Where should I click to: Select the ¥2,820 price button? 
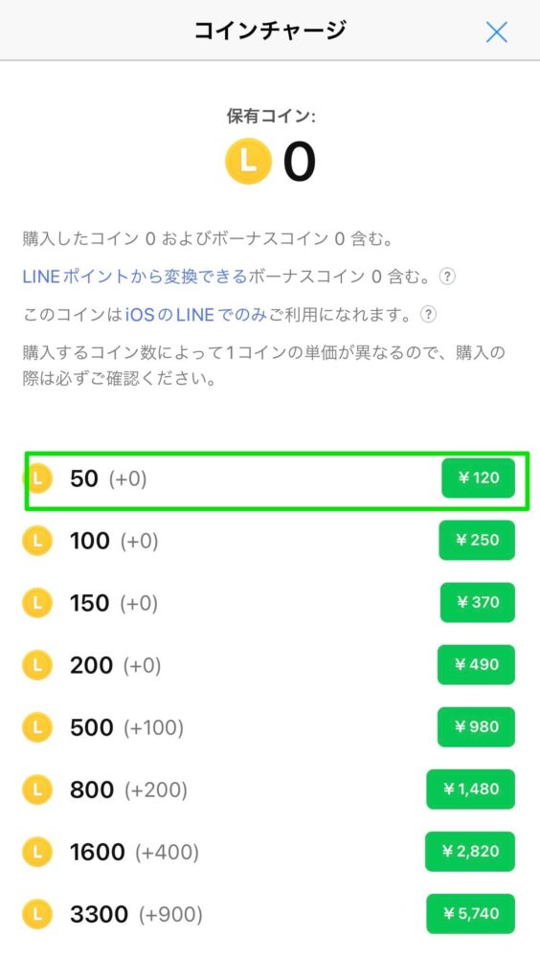[470, 851]
